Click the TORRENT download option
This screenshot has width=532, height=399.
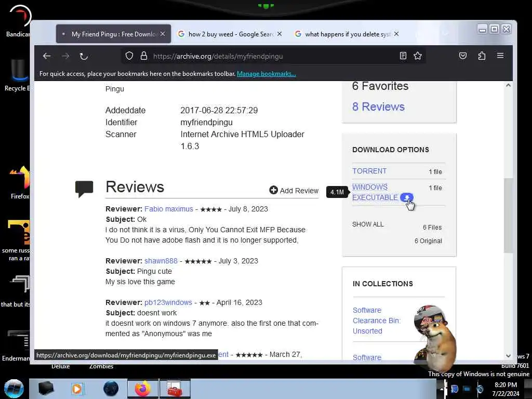[369, 171]
